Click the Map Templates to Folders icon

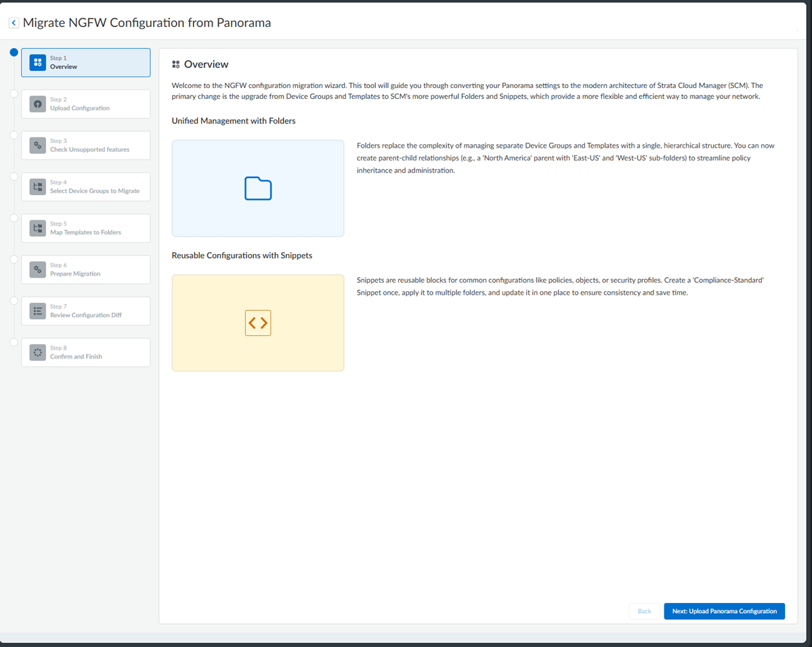[x=38, y=228]
